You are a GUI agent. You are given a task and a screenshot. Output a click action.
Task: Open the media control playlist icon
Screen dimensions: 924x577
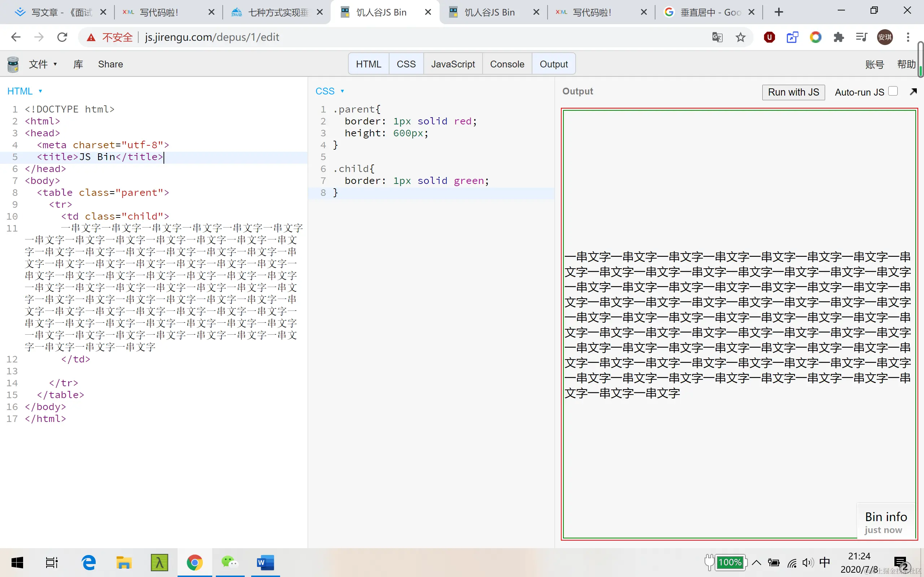862,38
